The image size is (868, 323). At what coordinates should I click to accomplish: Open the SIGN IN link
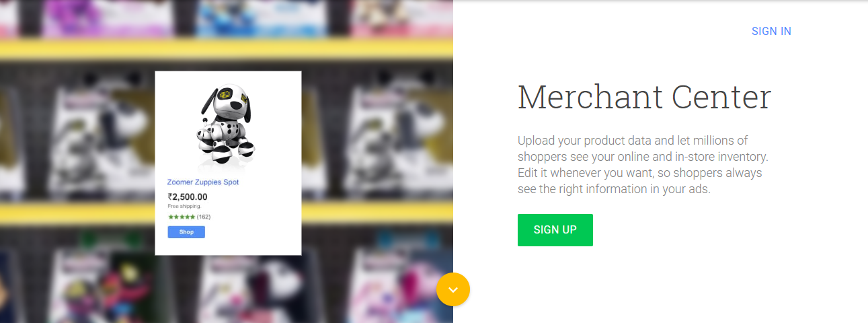pos(771,31)
